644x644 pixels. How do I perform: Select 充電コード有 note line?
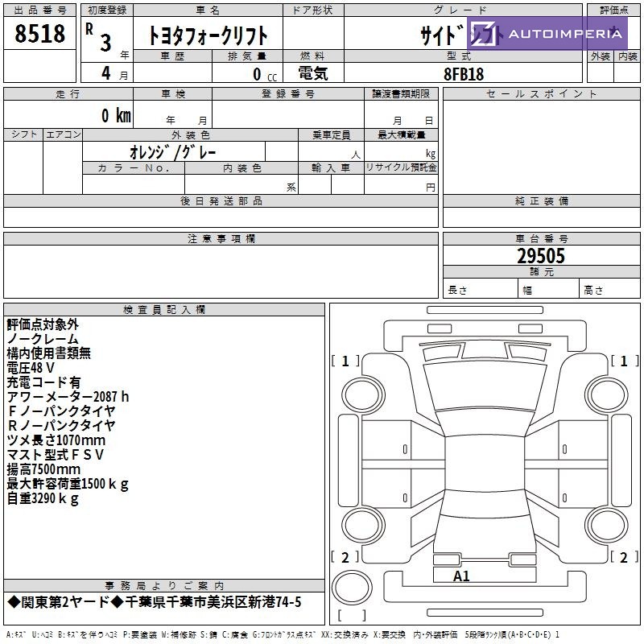(43, 382)
